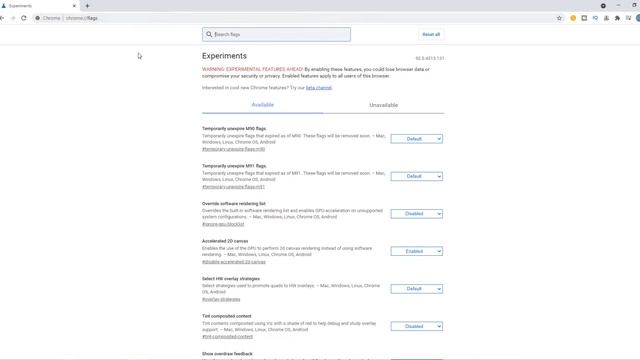Click the chrome://flags address bar
The image size is (640, 360).
pos(294,18)
